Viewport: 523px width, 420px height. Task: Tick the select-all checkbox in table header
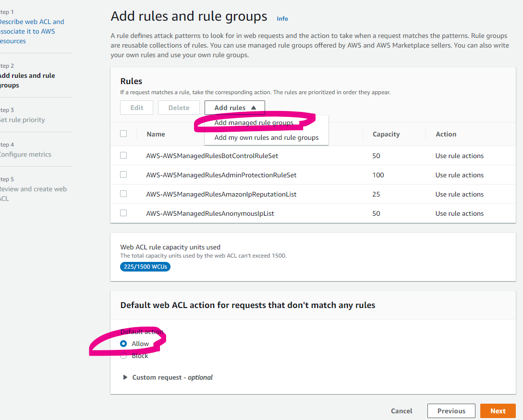[123, 134]
